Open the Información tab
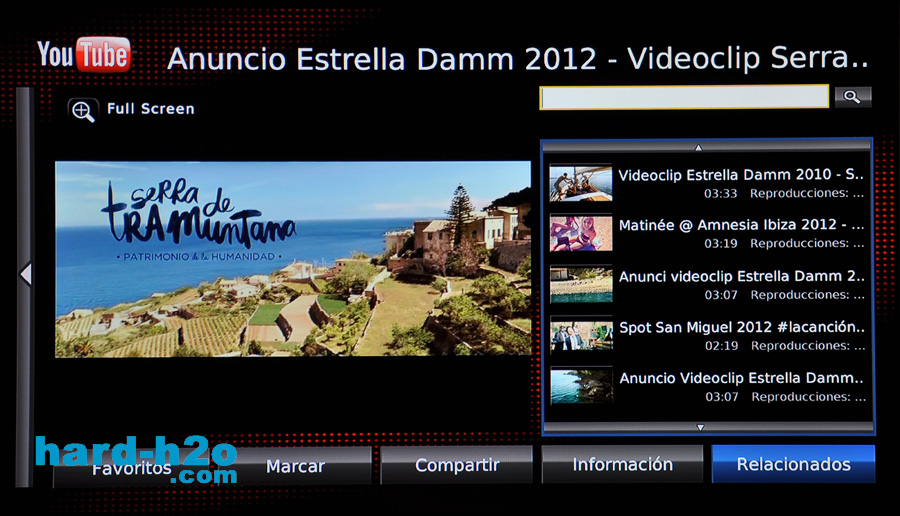 pyautogui.click(x=622, y=464)
